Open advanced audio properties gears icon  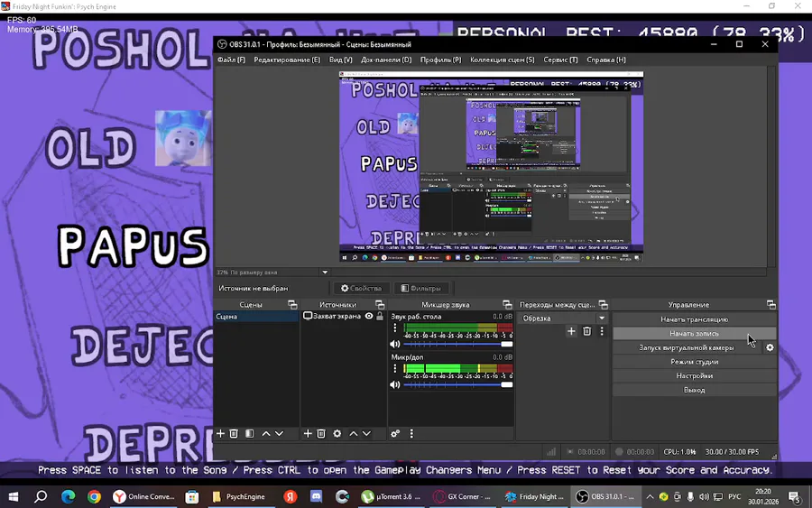tap(395, 433)
